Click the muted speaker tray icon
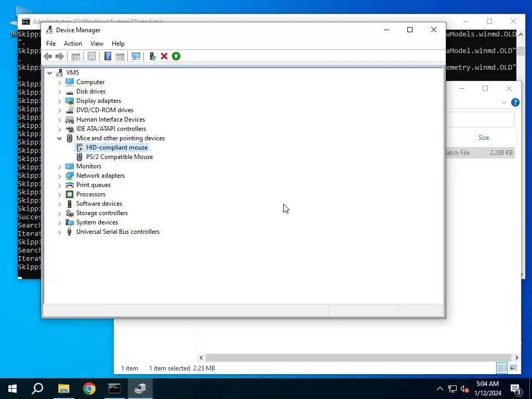Image resolution: width=532 pixels, height=399 pixels. click(x=464, y=389)
